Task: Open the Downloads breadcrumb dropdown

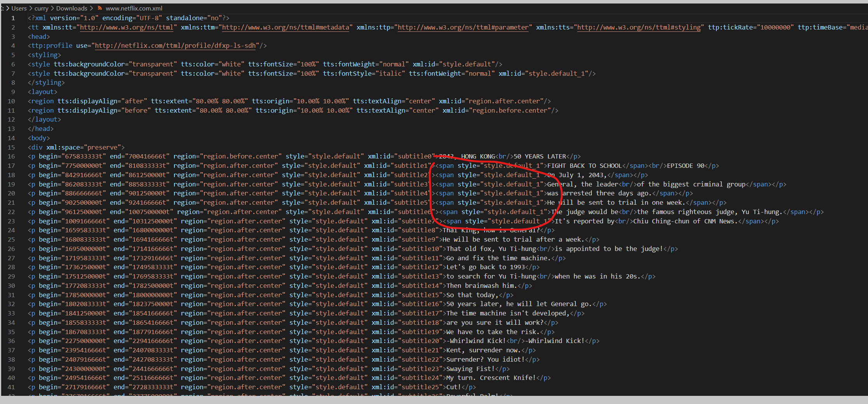Action: (71, 8)
